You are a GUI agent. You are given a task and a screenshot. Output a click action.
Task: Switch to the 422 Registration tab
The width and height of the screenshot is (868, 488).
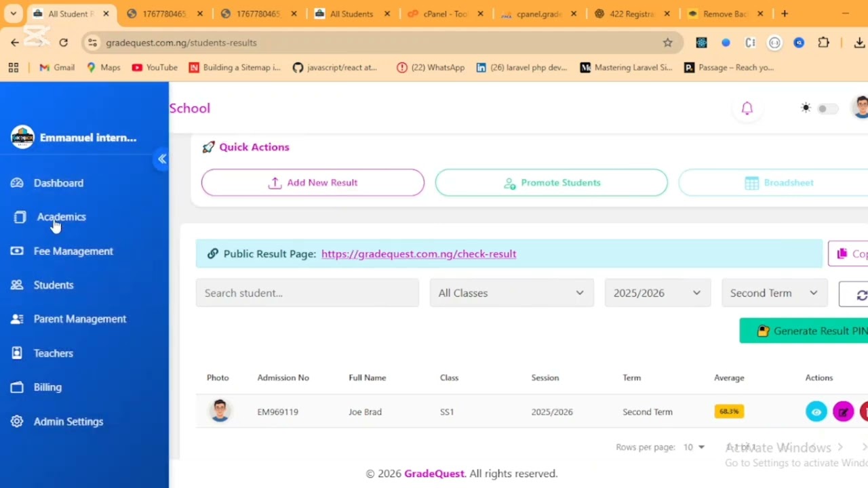(632, 14)
